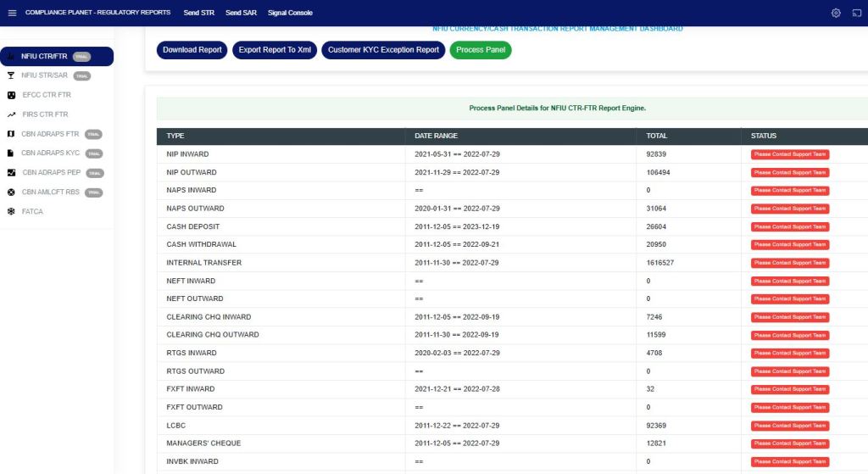Select Send SAR in the top bar
The image size is (868, 474).
tap(241, 13)
